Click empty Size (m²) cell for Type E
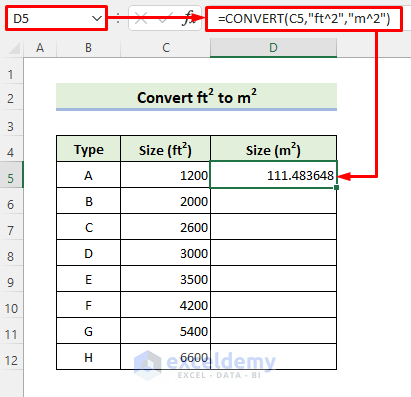Image resolution: width=411 pixels, height=397 pixels. 273,279
